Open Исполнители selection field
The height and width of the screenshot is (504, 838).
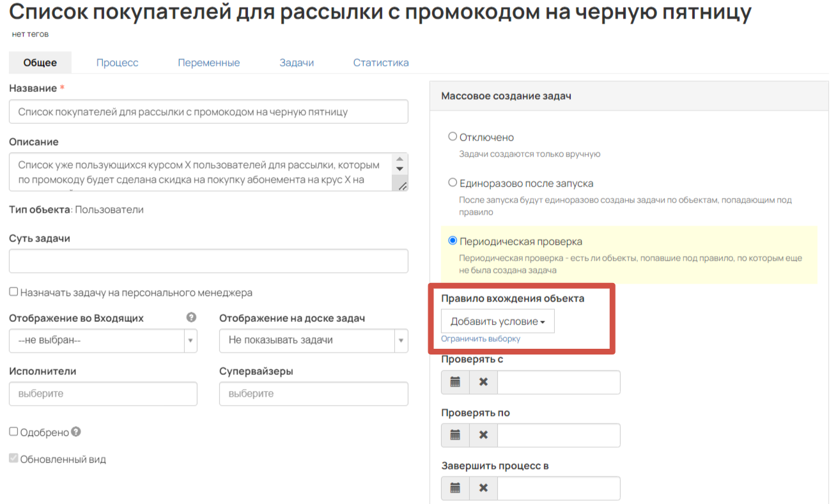(x=103, y=393)
